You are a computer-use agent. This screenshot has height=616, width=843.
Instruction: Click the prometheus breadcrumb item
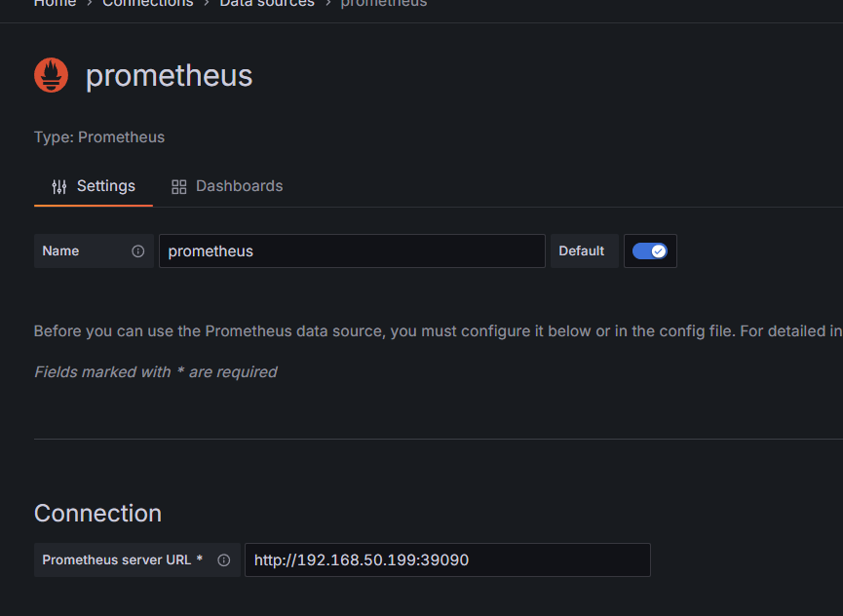point(383,3)
